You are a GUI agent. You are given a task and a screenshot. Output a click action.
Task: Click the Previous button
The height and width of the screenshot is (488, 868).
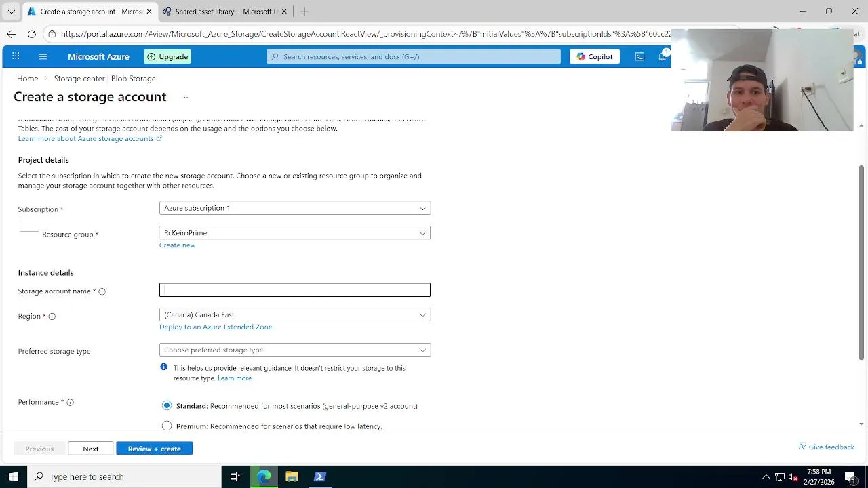pyautogui.click(x=39, y=449)
